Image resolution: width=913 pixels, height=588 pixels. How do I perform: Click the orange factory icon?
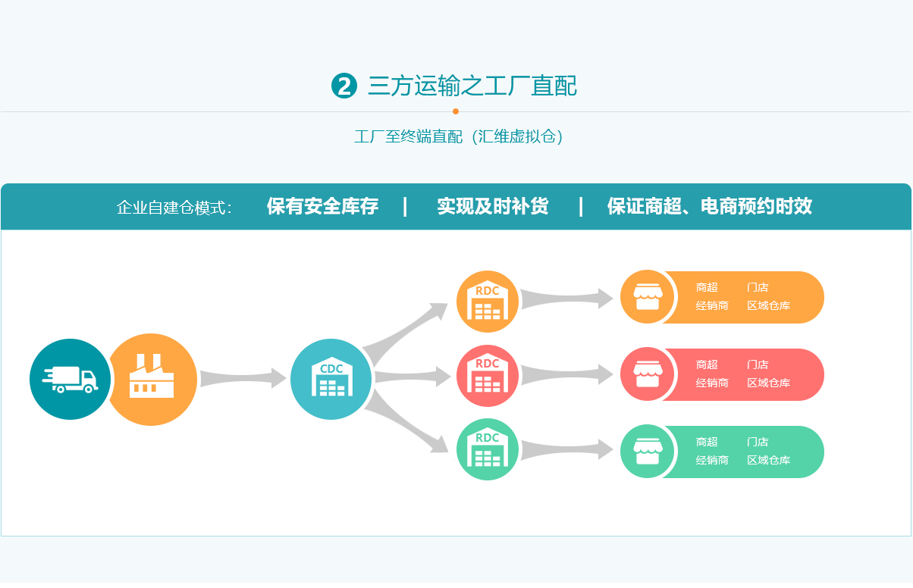[153, 379]
